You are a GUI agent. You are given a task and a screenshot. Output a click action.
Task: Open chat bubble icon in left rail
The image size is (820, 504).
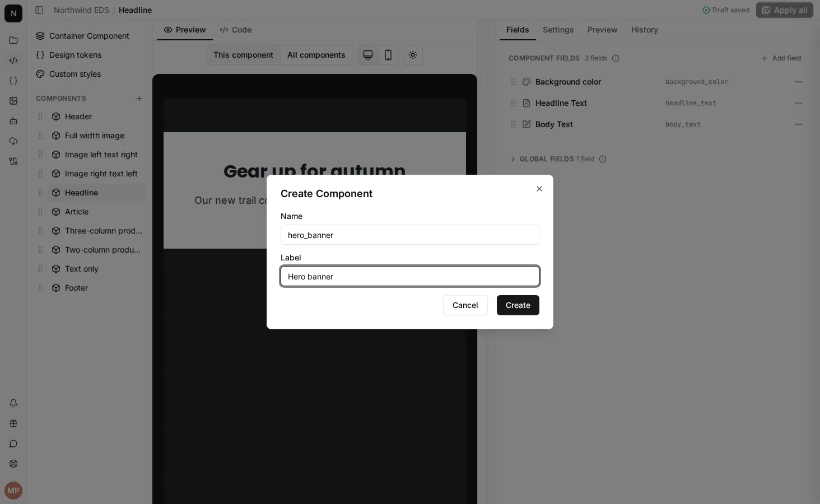13,444
